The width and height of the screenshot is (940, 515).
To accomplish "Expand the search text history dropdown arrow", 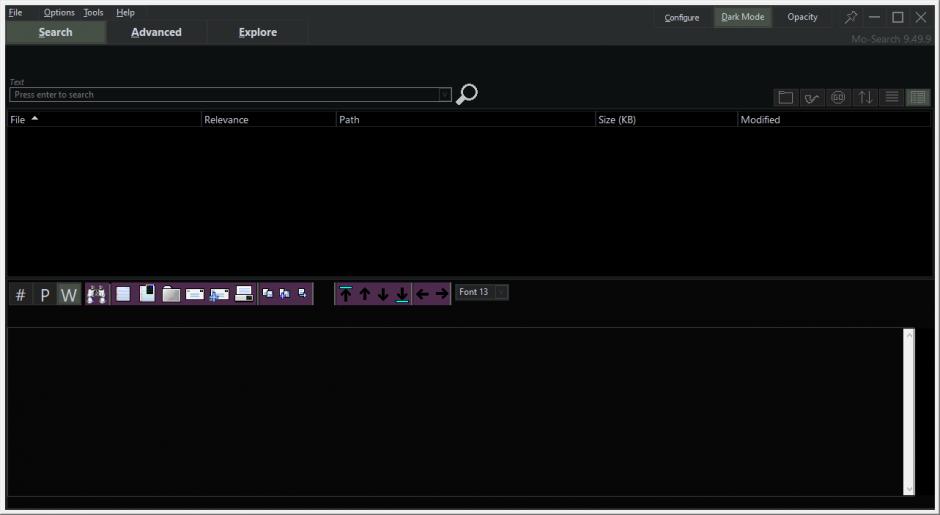I will click(445, 95).
